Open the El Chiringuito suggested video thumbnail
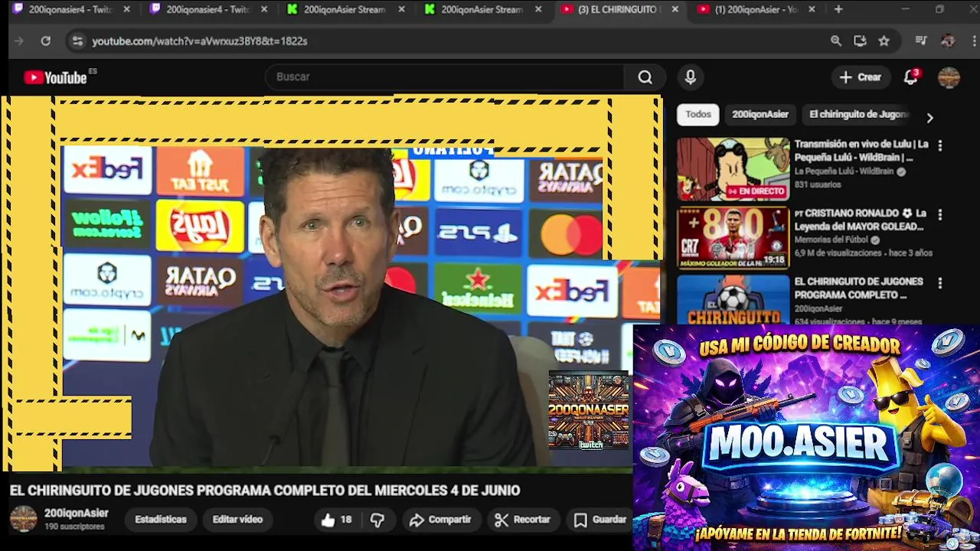The height and width of the screenshot is (551, 980). point(733,300)
